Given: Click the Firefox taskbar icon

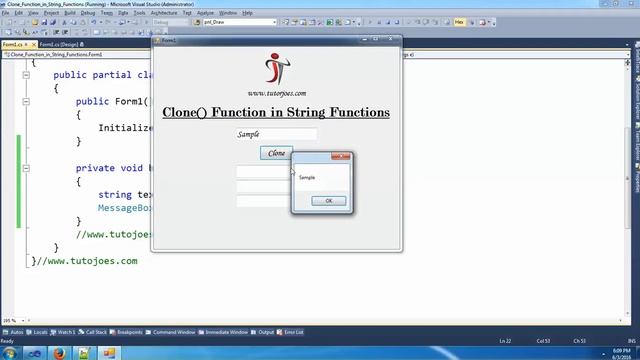Looking at the screenshot, I should click(60, 353).
